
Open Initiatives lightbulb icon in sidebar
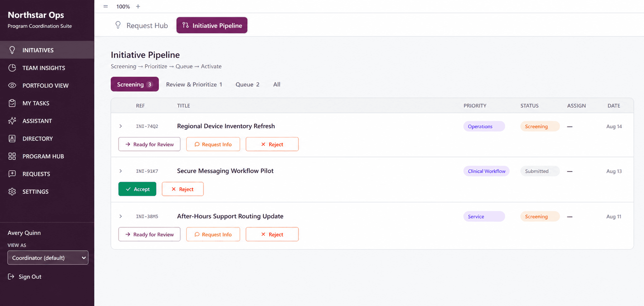12,50
